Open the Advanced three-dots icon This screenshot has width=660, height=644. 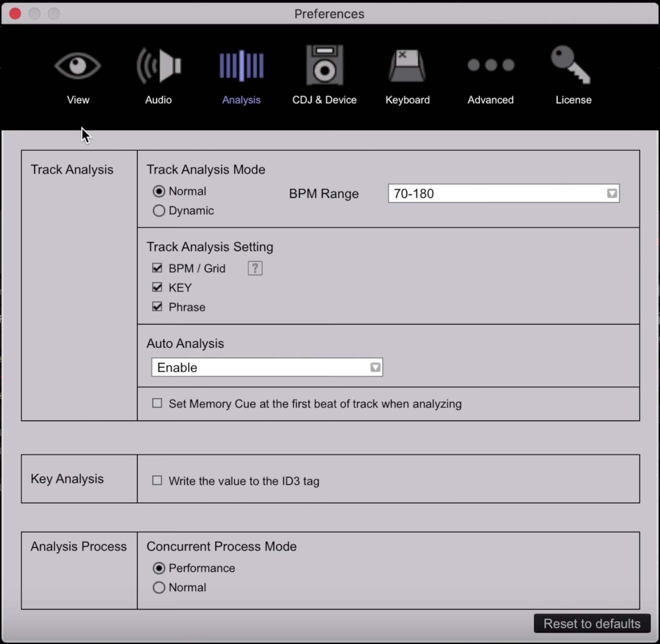(x=490, y=65)
